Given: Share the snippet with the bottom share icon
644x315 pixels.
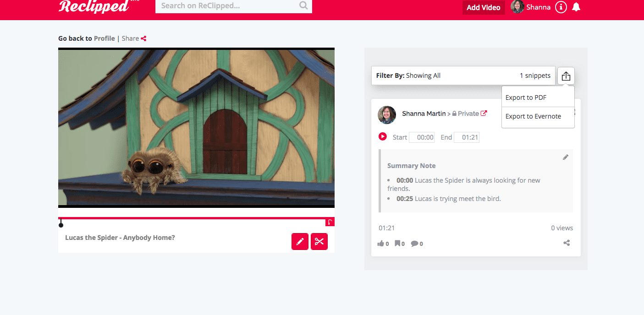Looking at the screenshot, I should tap(567, 243).
